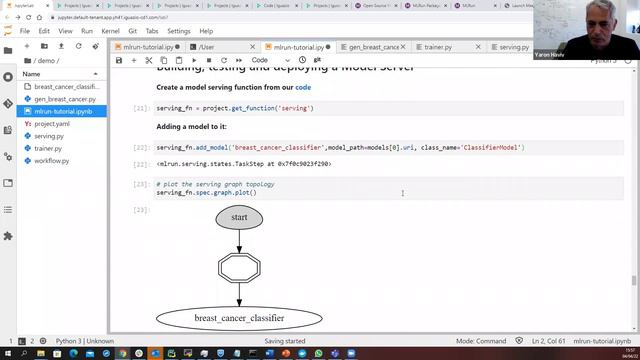640x360 pixels.
Task: Select mlrun-tutorial.ipynb in file list
Action: (x=62, y=111)
